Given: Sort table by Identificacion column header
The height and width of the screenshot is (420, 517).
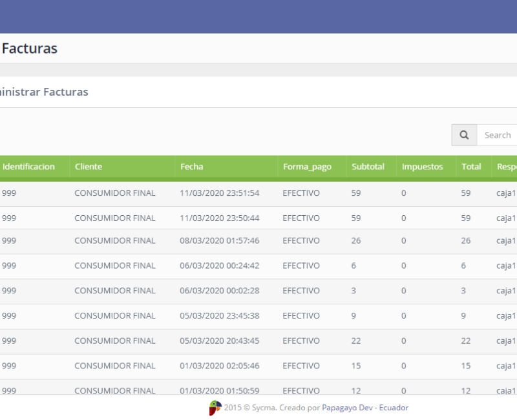Looking at the screenshot, I should 28,167.
